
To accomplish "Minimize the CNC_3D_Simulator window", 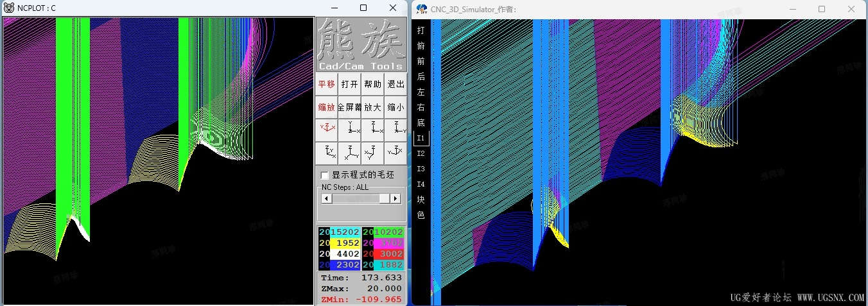I will click(x=792, y=9).
